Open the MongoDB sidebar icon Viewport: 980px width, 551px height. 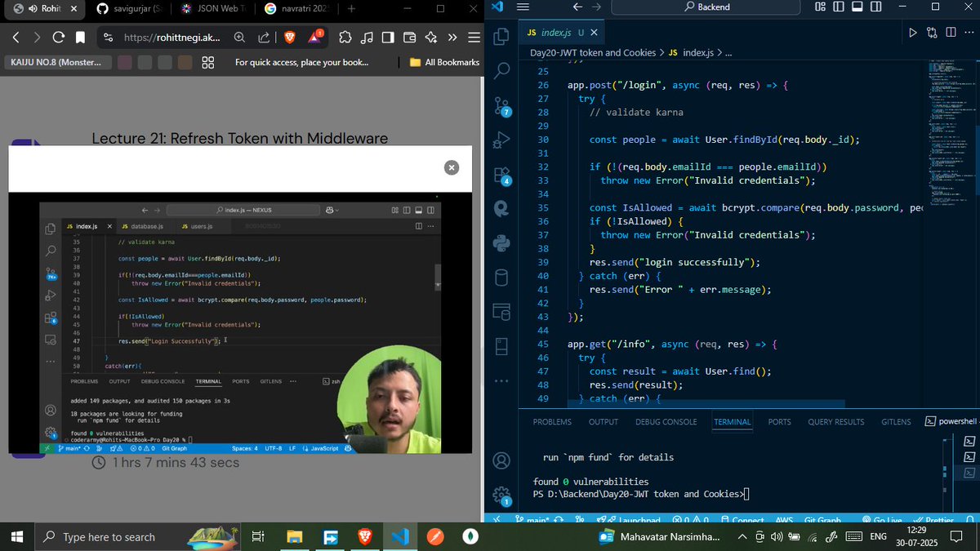point(501,207)
